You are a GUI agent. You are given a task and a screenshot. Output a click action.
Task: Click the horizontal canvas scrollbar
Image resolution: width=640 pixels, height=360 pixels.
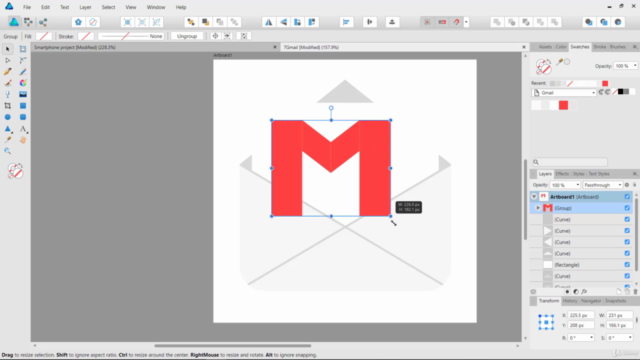pos(233,346)
